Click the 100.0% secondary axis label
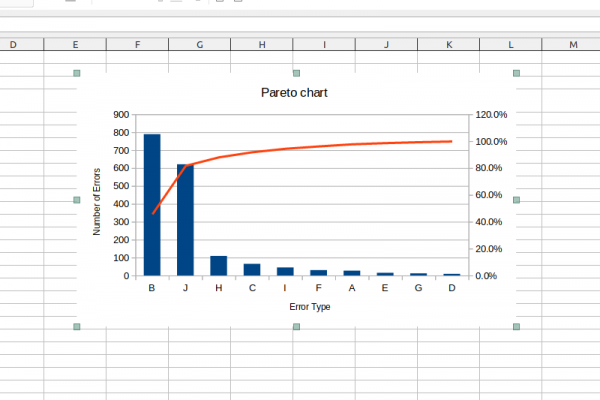 pos(491,142)
